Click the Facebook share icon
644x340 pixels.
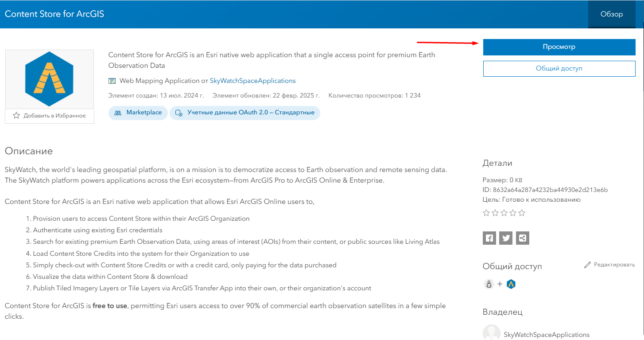[489, 238]
